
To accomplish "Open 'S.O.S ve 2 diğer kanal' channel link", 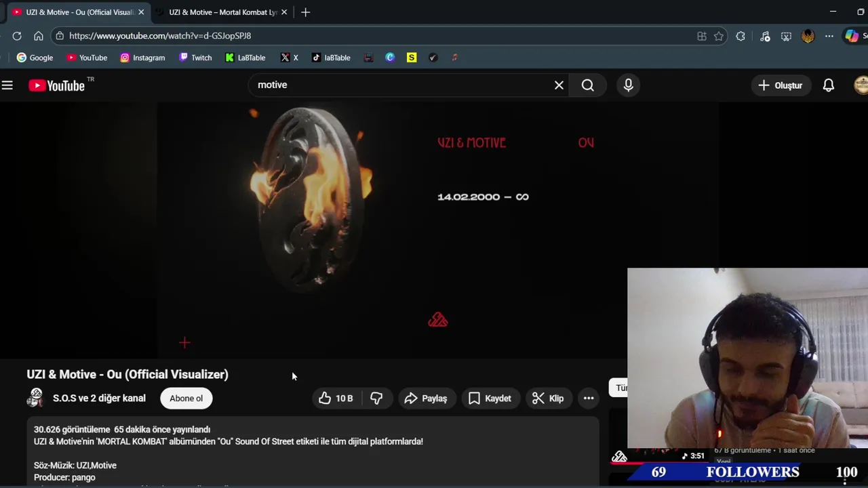I will coord(99,398).
